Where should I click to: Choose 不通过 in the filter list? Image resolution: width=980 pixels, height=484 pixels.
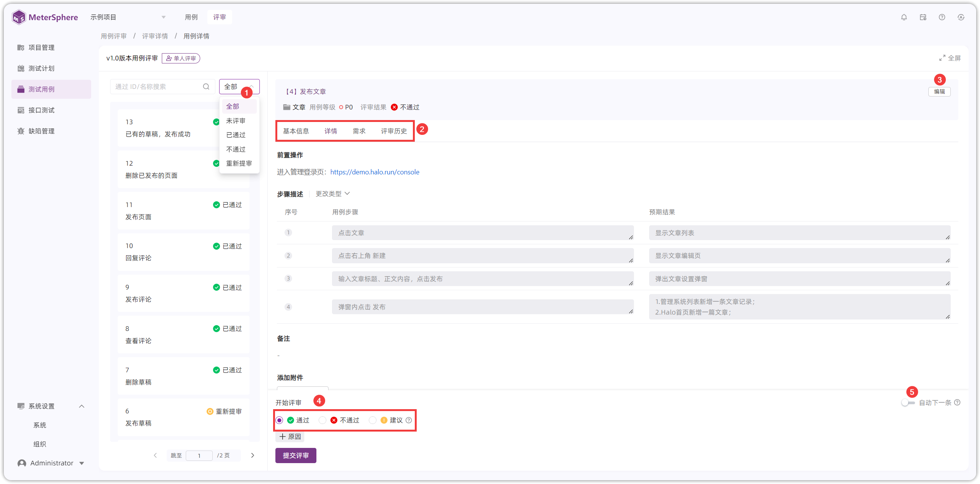point(239,149)
